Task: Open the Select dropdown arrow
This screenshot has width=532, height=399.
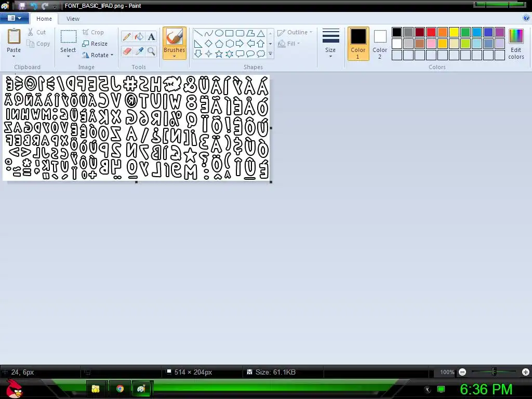Action: [68, 56]
